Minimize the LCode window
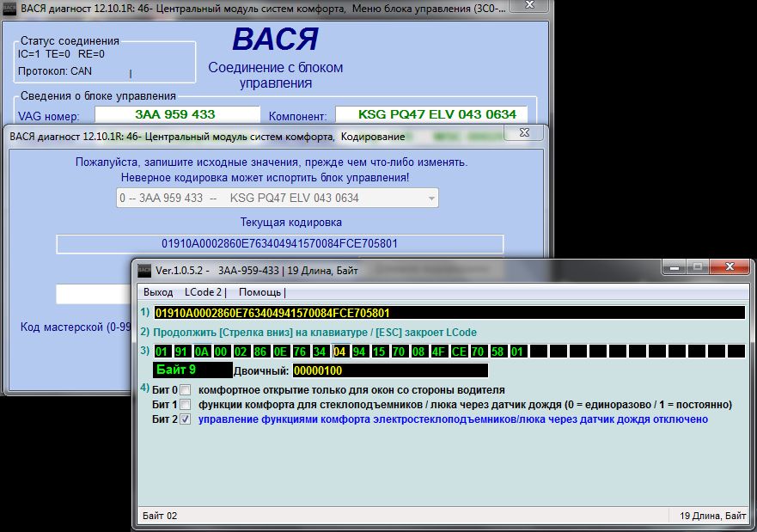This screenshot has width=757, height=532. [x=675, y=266]
